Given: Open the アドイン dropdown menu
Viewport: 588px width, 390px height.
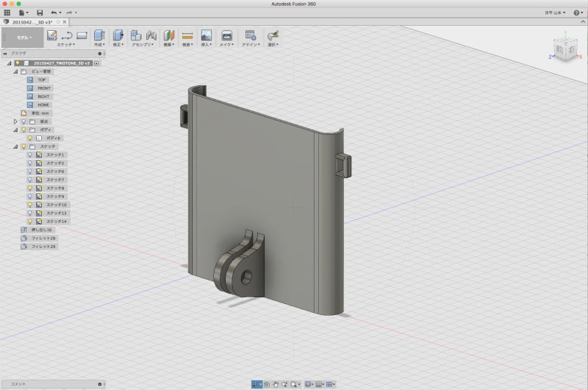Looking at the screenshot, I should pos(251,44).
